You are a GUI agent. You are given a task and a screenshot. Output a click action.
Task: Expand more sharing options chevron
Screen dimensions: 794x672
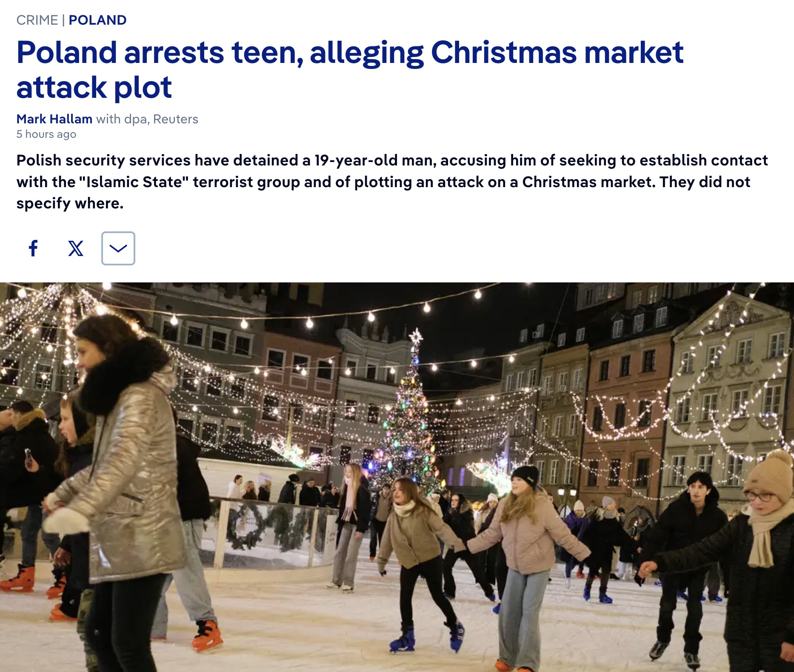[118, 248]
